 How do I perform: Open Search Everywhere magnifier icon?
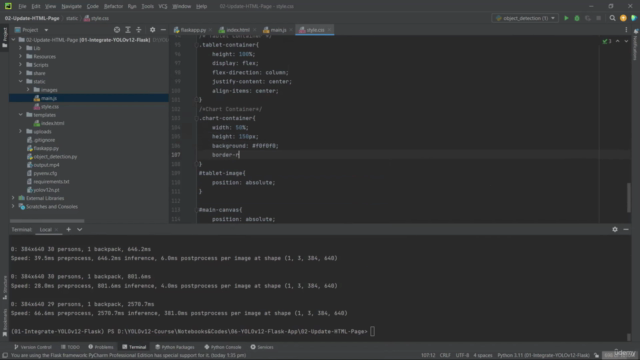point(612,18)
